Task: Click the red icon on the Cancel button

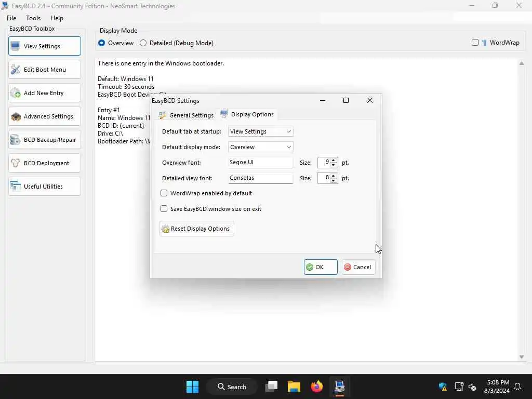Action: tap(348, 267)
